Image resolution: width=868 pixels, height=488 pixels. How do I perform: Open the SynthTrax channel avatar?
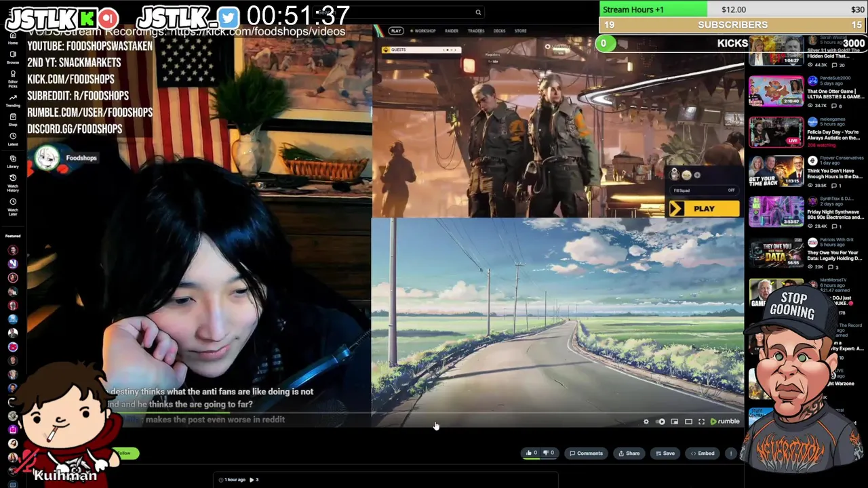coord(812,201)
